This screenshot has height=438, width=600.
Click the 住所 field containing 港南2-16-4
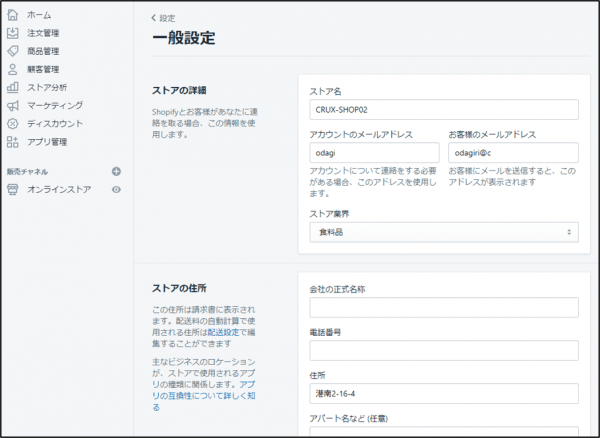444,394
